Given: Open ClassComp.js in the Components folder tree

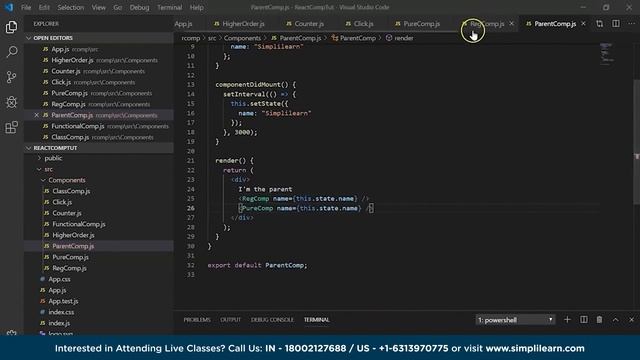Looking at the screenshot, I should 71,191.
